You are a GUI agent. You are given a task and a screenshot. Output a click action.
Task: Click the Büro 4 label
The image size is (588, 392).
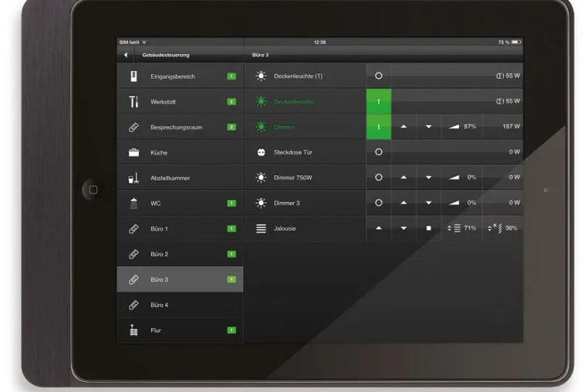pos(160,305)
